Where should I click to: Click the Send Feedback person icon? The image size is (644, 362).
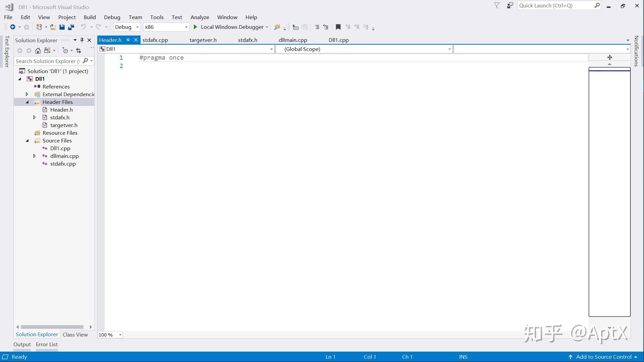pyautogui.click(x=510, y=6)
